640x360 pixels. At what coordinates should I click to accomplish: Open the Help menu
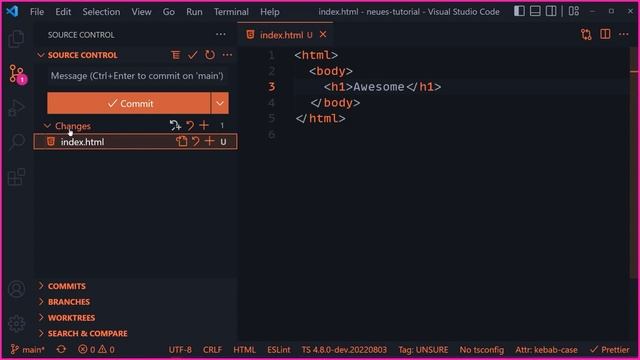(x=270, y=11)
